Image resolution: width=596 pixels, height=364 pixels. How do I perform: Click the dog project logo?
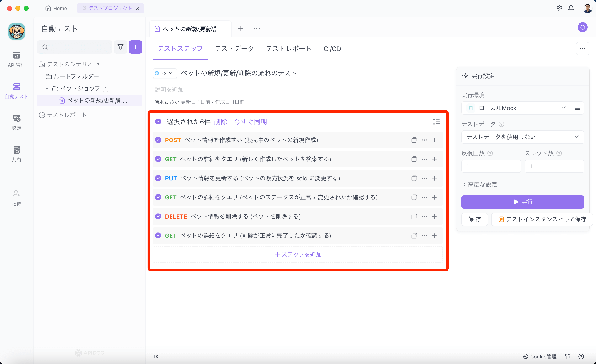coord(16,31)
